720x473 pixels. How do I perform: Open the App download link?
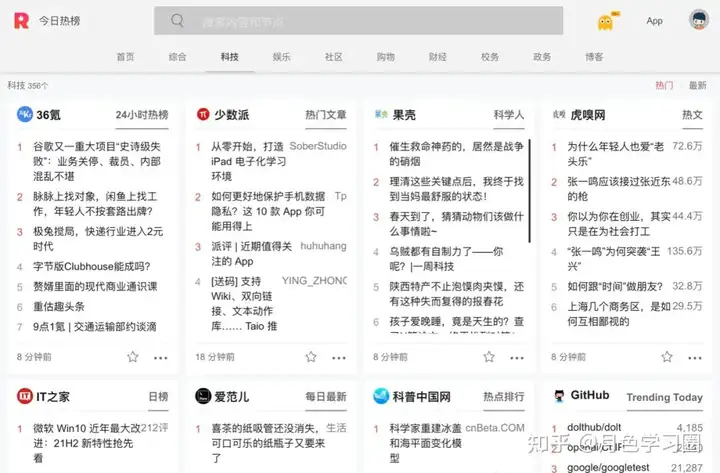(x=654, y=21)
